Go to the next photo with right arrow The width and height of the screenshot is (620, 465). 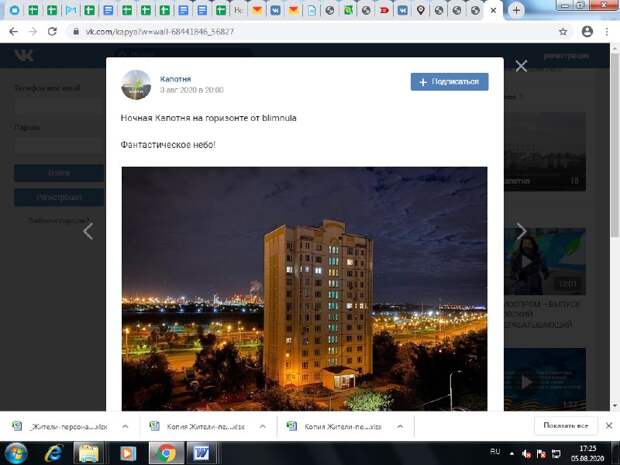[x=521, y=231]
